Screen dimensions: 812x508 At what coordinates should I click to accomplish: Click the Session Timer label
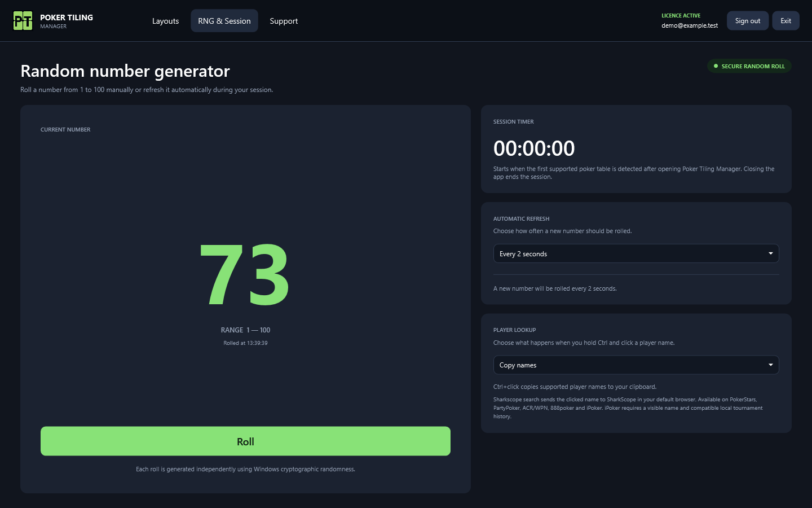(514, 122)
